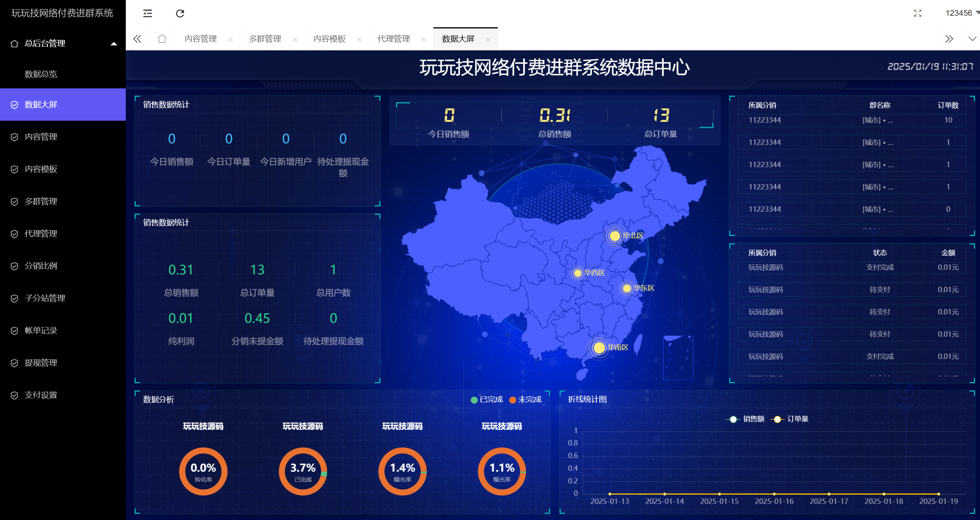This screenshot has width=980, height=520.
Task: Collapse the sidebar with the menu-fold icon
Action: tap(148, 13)
